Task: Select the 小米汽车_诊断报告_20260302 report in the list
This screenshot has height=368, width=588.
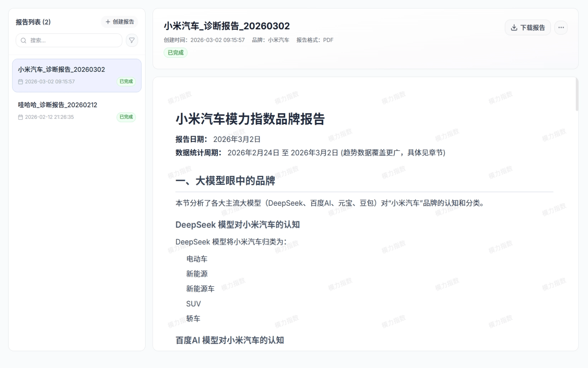Action: (x=62, y=69)
